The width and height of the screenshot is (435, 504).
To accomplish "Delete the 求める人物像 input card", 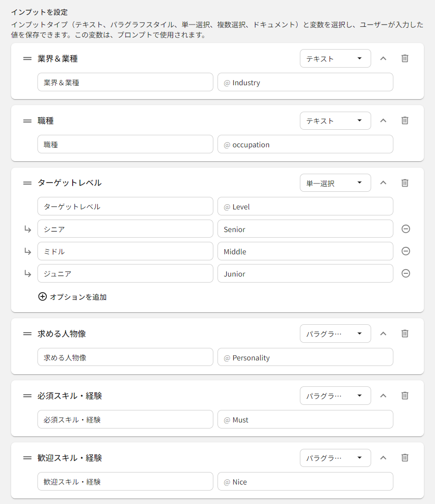I will pos(404,334).
